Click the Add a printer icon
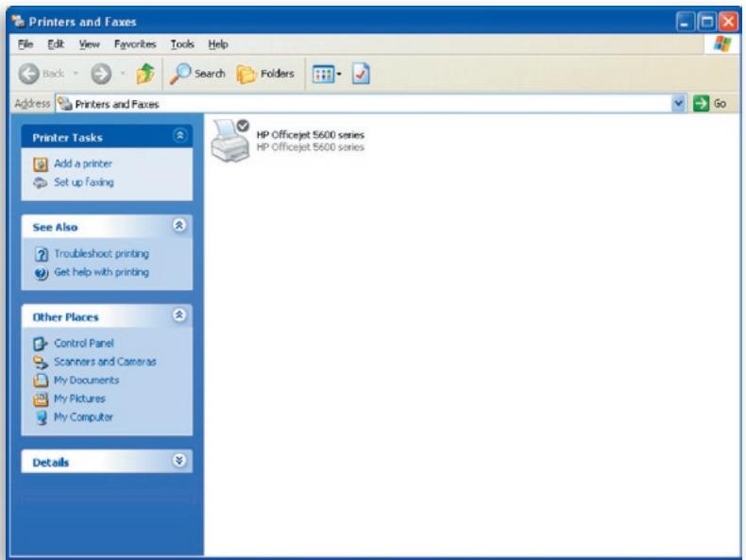Image resolution: width=746 pixels, height=560 pixels. 41,164
